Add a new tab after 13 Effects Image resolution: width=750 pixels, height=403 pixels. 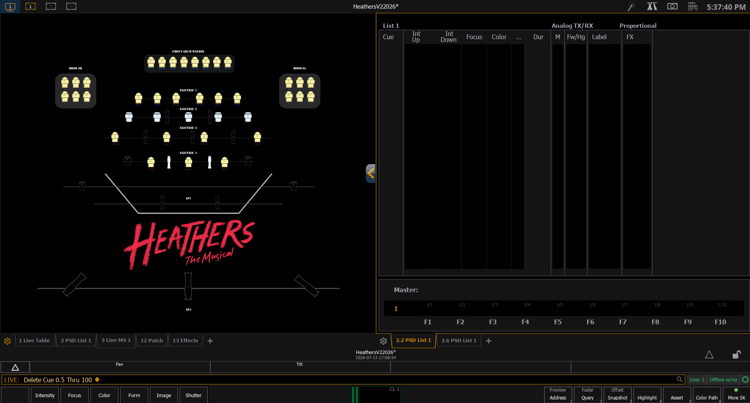(x=210, y=341)
